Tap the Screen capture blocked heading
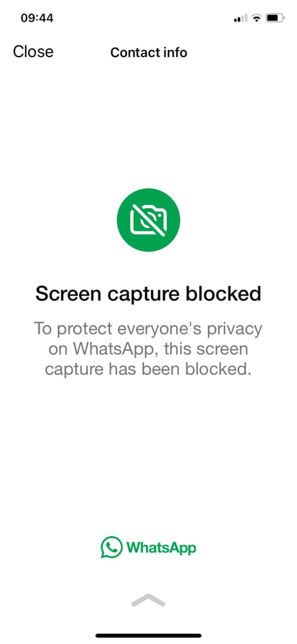297x644 pixels. tap(148, 294)
